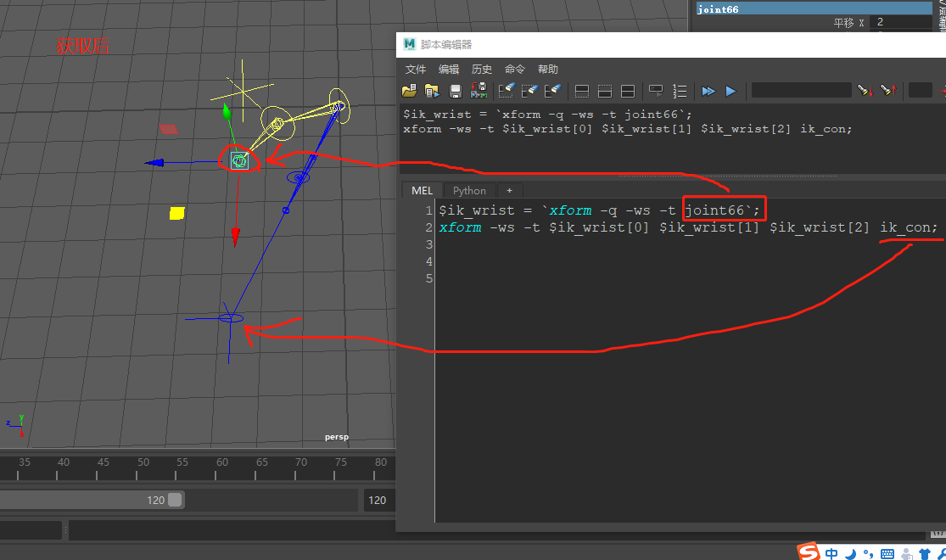Click the Go to Line number field

coord(920,91)
